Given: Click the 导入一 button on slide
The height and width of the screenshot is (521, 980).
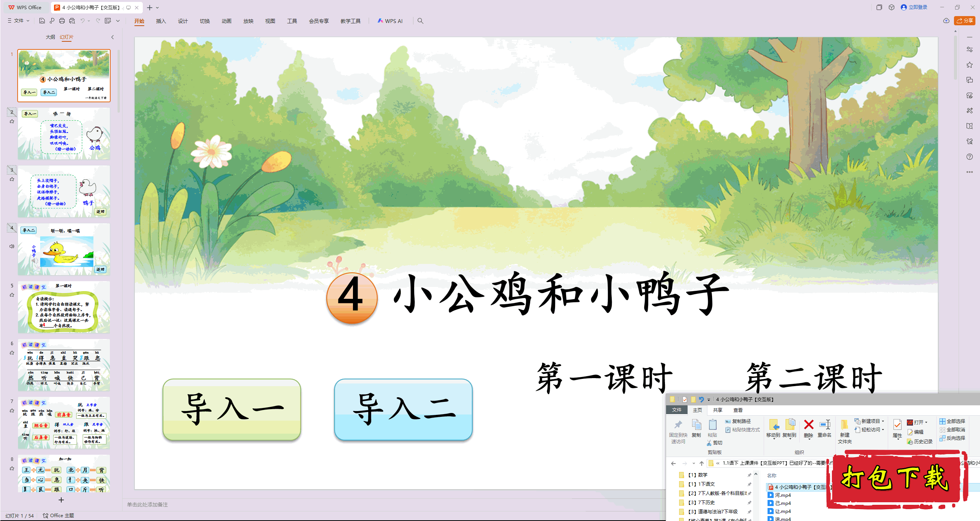Looking at the screenshot, I should tap(232, 410).
